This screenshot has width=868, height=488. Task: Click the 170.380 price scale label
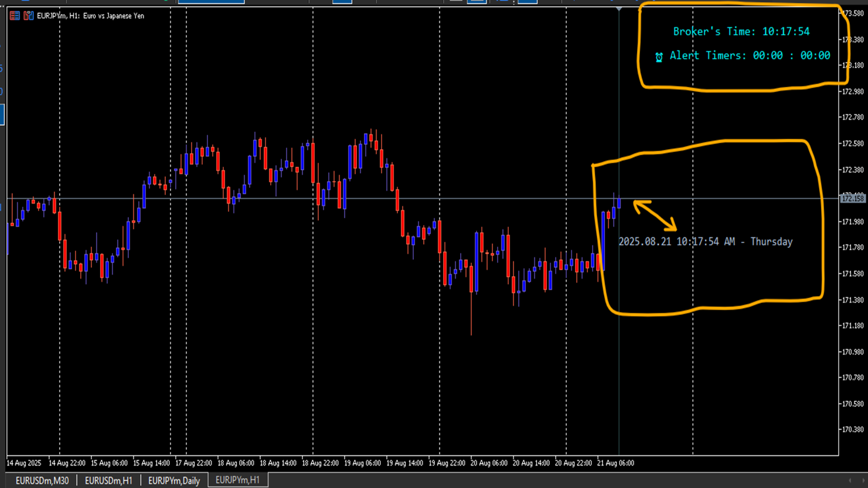(x=853, y=430)
